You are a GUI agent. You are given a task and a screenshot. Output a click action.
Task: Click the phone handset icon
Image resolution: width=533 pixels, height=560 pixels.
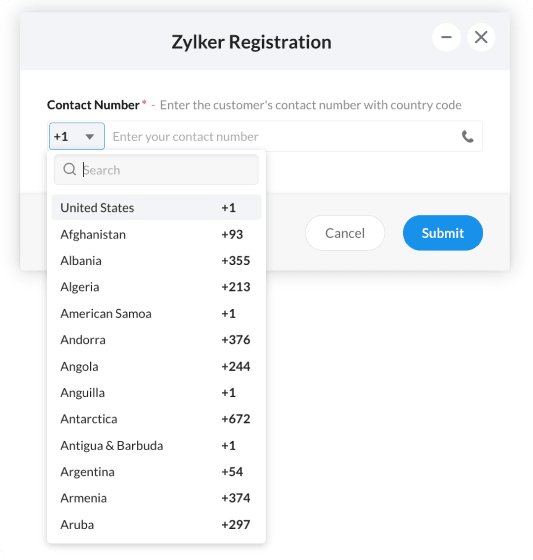(467, 136)
